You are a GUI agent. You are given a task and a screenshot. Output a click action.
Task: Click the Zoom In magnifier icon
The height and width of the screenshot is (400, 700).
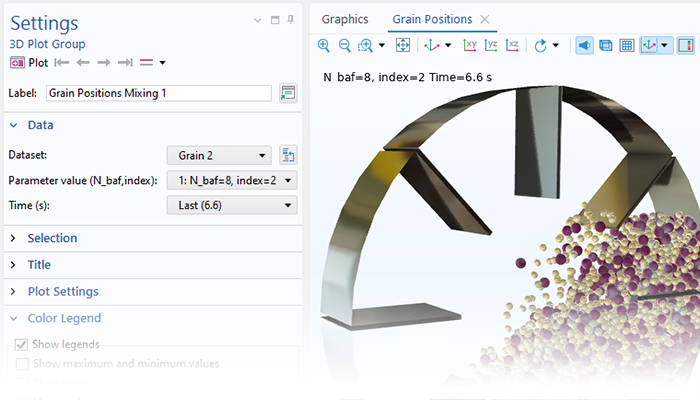click(323, 45)
